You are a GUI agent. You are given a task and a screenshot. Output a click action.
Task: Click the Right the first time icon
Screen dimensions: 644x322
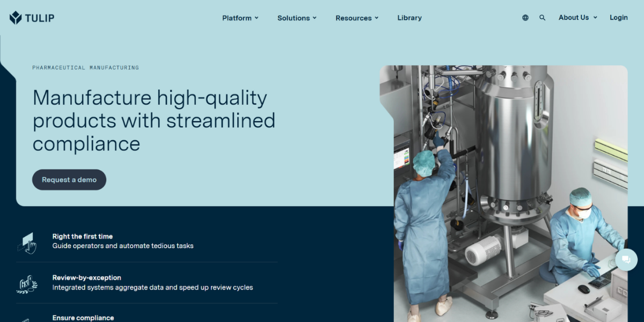(x=27, y=243)
